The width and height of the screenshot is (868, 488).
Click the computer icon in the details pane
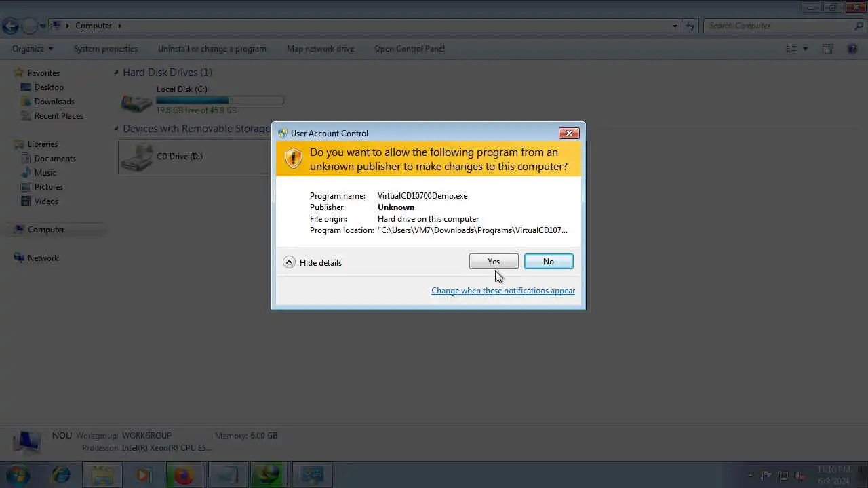click(27, 442)
